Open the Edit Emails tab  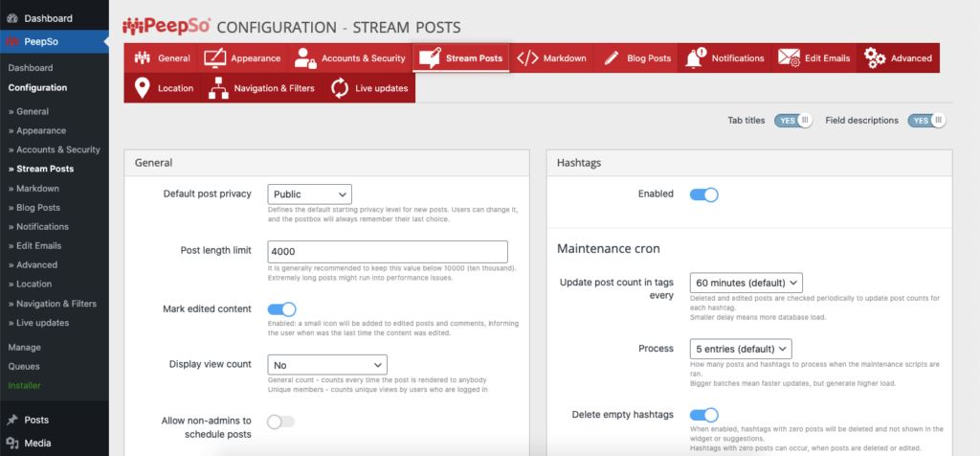tap(814, 58)
